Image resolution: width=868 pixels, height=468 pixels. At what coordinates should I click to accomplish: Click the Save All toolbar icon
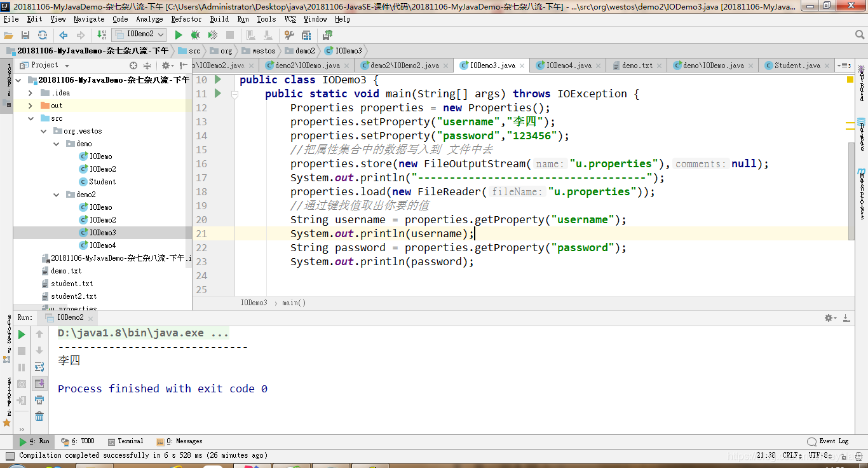(25, 35)
